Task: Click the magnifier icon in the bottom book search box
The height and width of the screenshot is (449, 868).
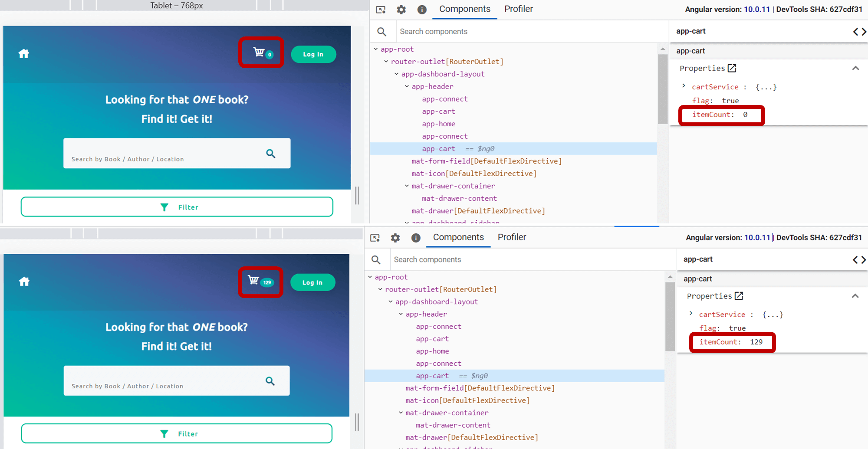Action: [x=270, y=381]
